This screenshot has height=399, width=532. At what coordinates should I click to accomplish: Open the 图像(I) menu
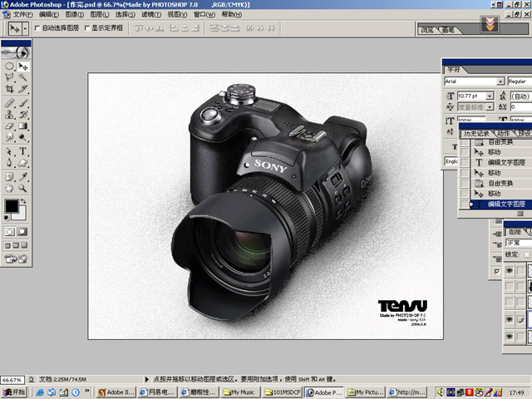[74, 15]
